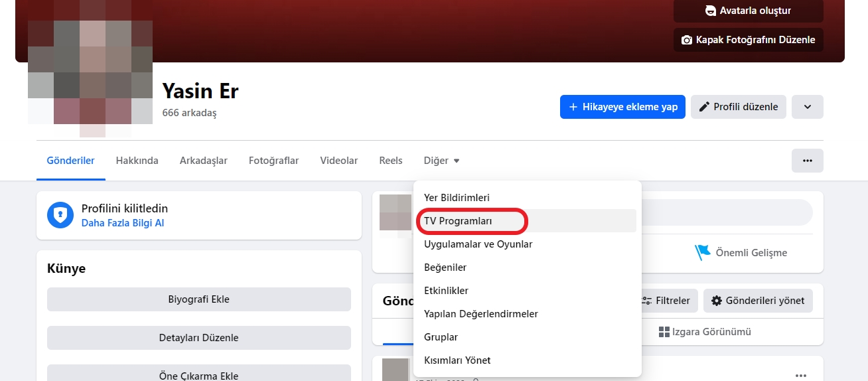Click the 666 arkadaş link
This screenshot has width=868, height=381.
point(189,113)
